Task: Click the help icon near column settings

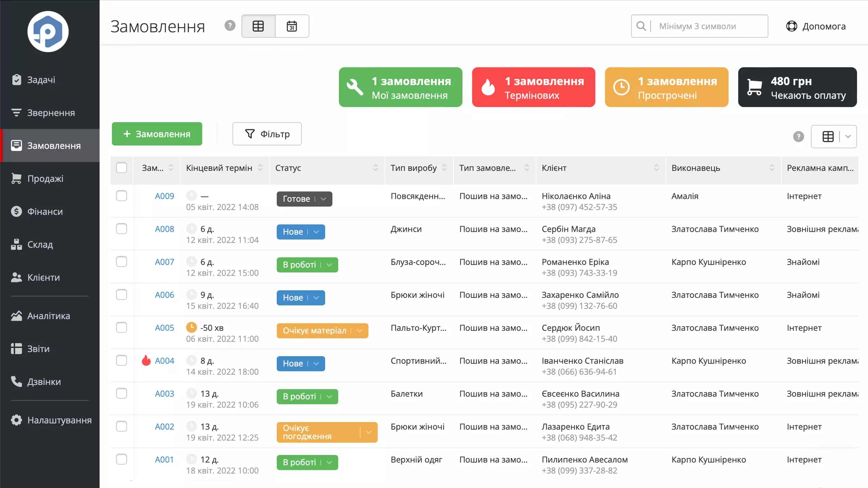Action: pos(798,137)
